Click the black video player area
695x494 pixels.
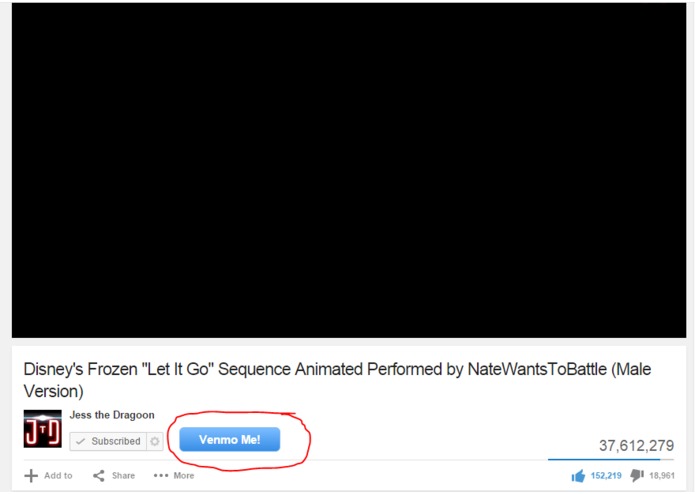pos(349,171)
